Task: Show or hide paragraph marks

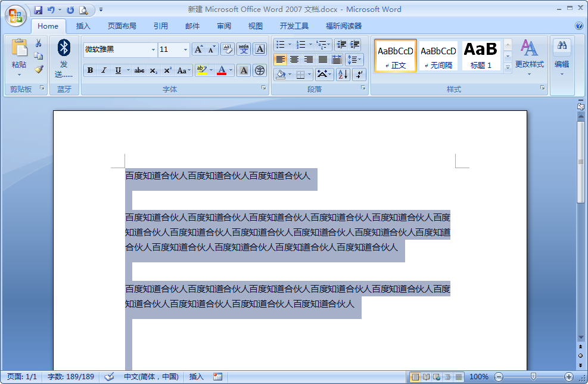Action: [359, 75]
